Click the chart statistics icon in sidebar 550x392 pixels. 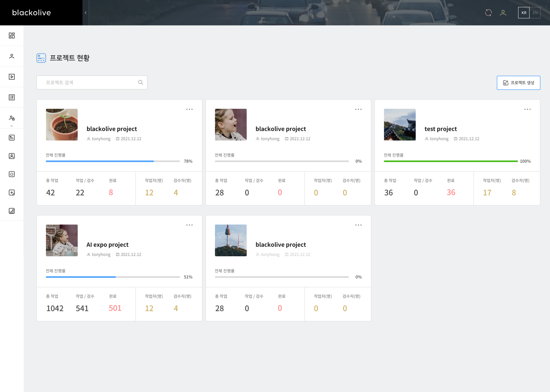coord(12,211)
